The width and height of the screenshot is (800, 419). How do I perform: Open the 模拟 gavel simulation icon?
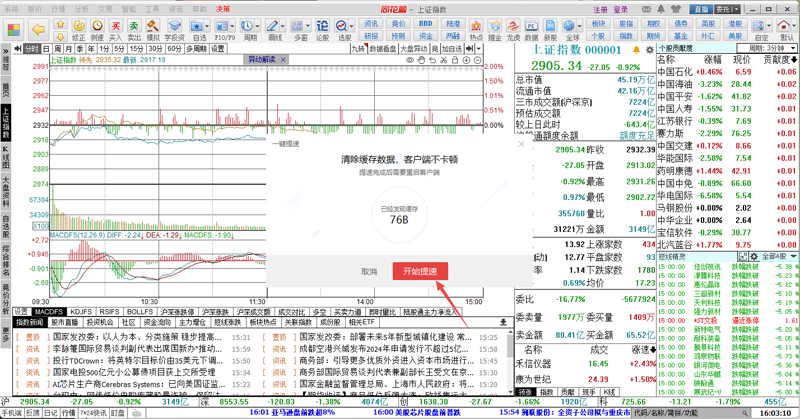pos(153,30)
